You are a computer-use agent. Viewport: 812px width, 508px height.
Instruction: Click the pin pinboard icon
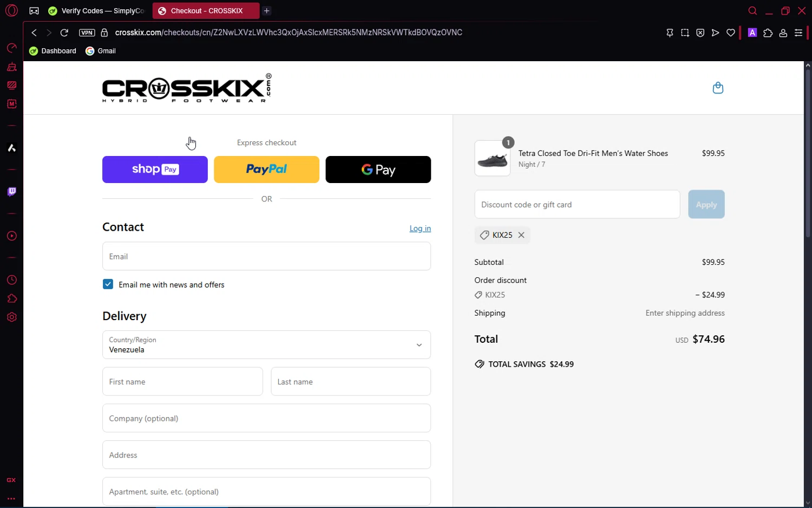[670, 33]
